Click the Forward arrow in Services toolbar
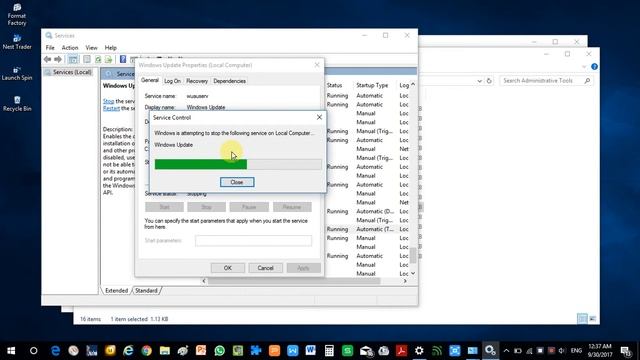 (58, 60)
